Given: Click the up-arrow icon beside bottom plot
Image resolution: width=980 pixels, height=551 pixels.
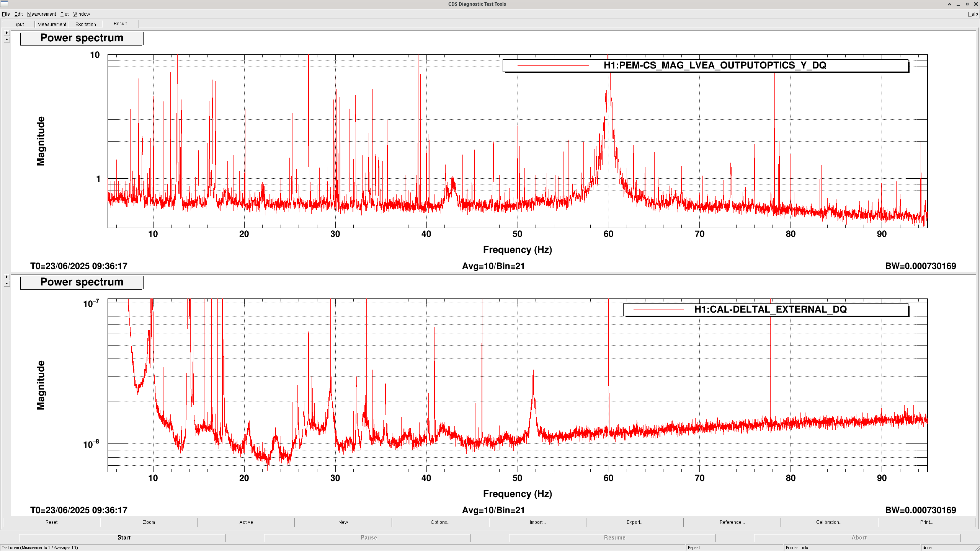Looking at the screenshot, I should 7,284.
